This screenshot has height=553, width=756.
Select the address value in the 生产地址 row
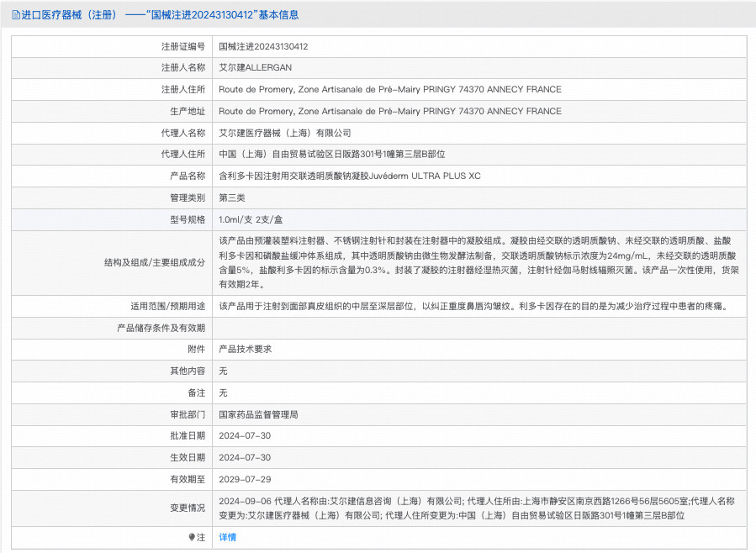[389, 112]
